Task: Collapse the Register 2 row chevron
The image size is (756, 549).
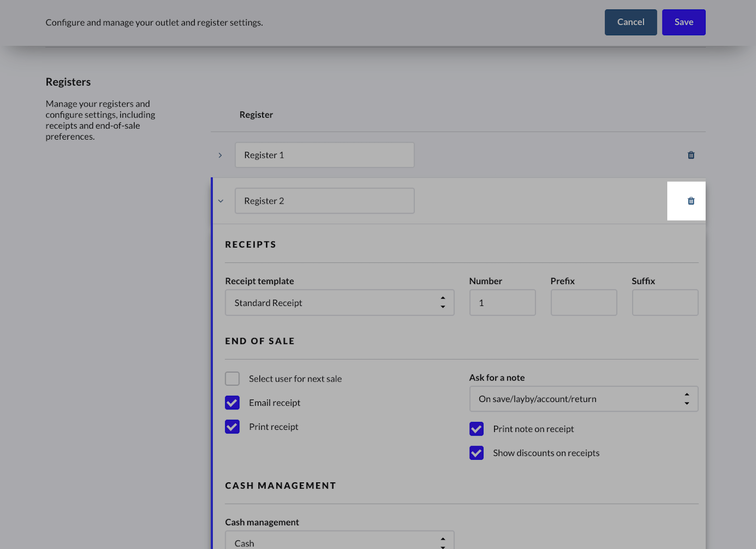Action: click(x=220, y=201)
